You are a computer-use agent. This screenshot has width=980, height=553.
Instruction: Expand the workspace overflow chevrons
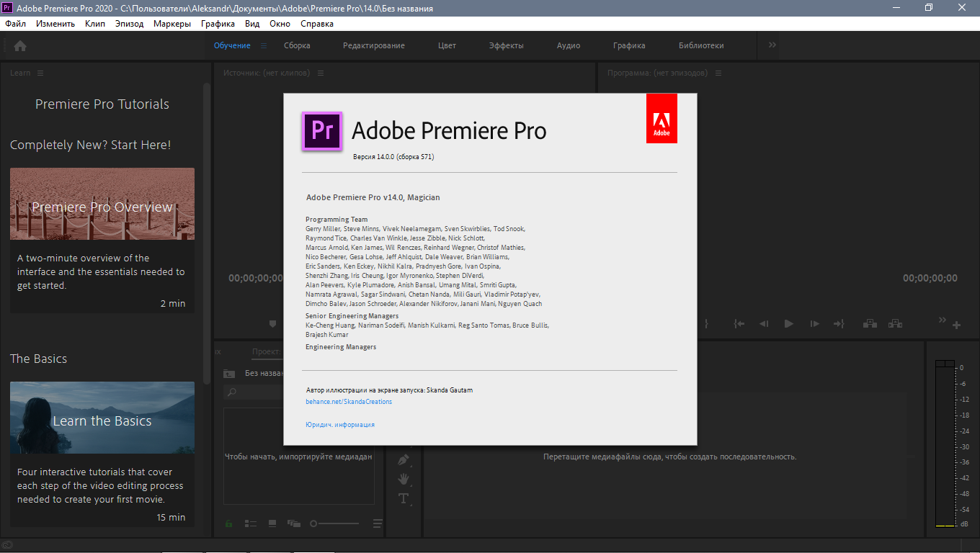click(772, 45)
